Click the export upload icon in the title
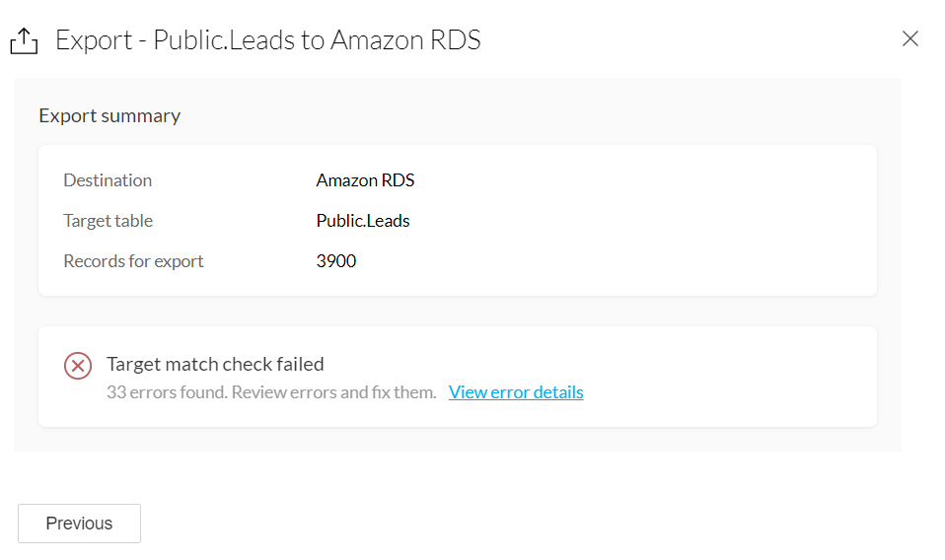 pos(24,40)
